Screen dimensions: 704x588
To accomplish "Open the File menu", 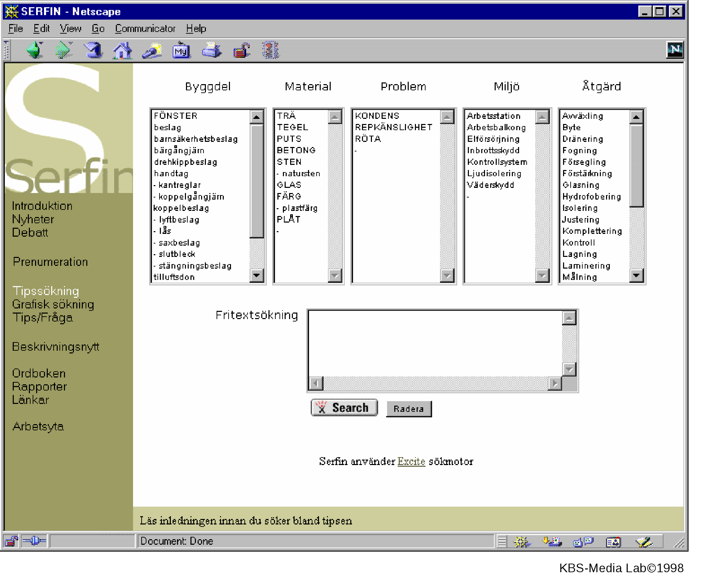I will (x=15, y=29).
